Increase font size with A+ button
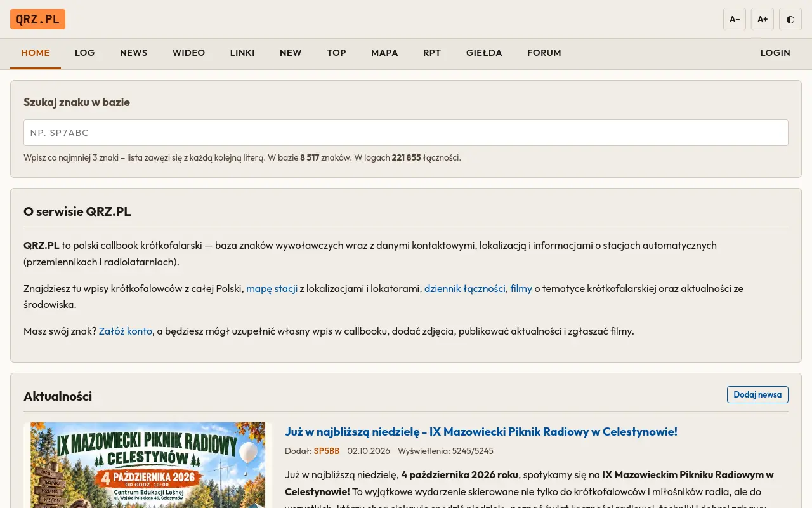 pos(763,19)
